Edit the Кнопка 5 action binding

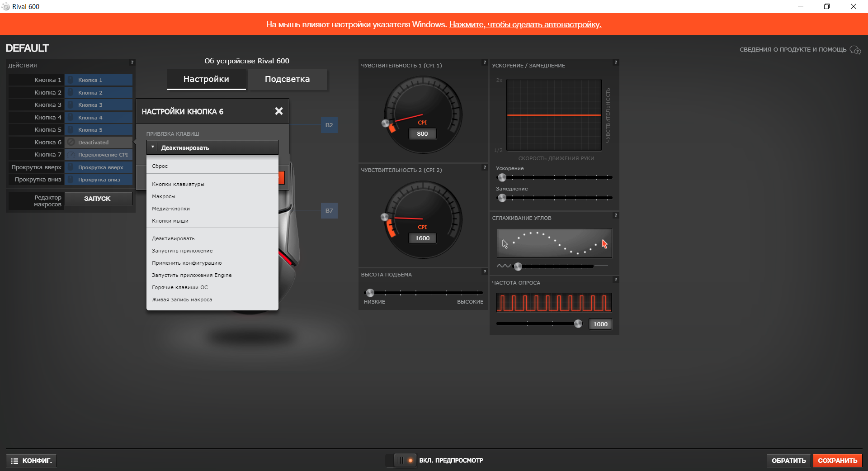click(99, 130)
